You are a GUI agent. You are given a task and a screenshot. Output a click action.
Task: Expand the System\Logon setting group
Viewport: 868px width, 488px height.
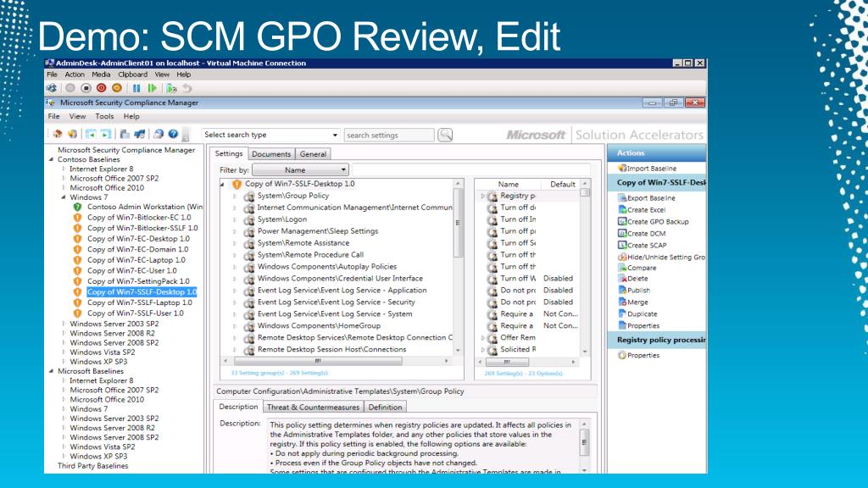(x=234, y=219)
